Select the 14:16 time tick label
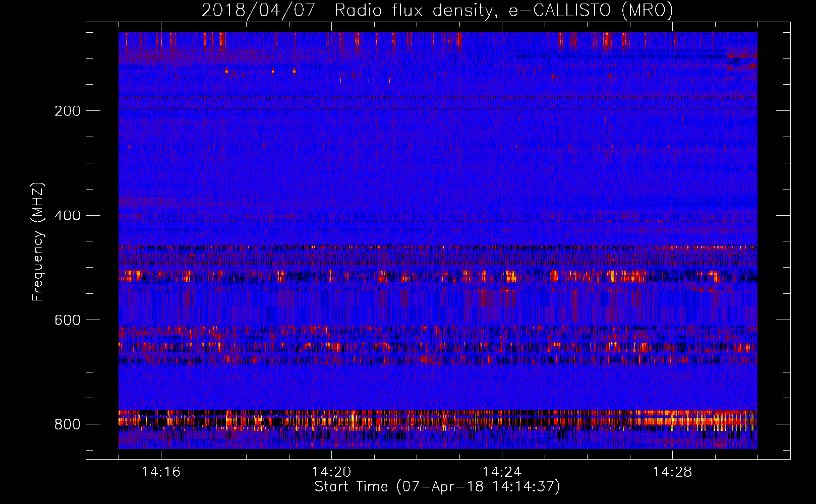This screenshot has height=504, width=816. [161, 472]
